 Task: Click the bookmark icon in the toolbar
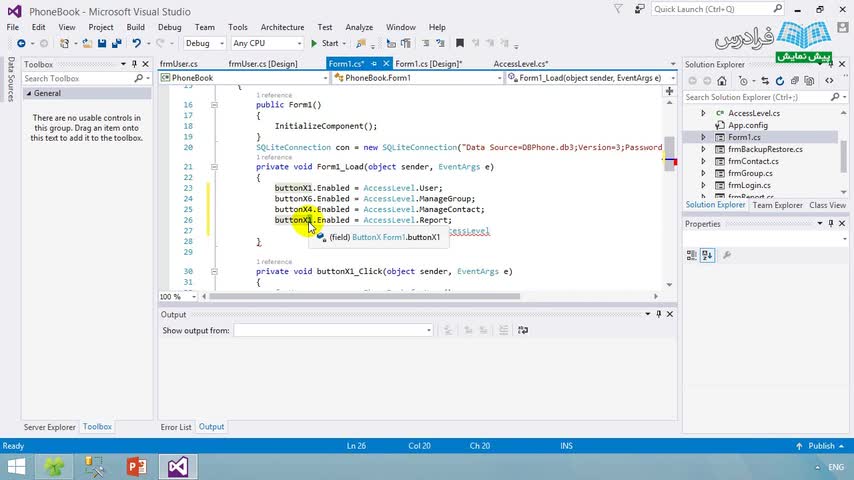click(x=460, y=43)
